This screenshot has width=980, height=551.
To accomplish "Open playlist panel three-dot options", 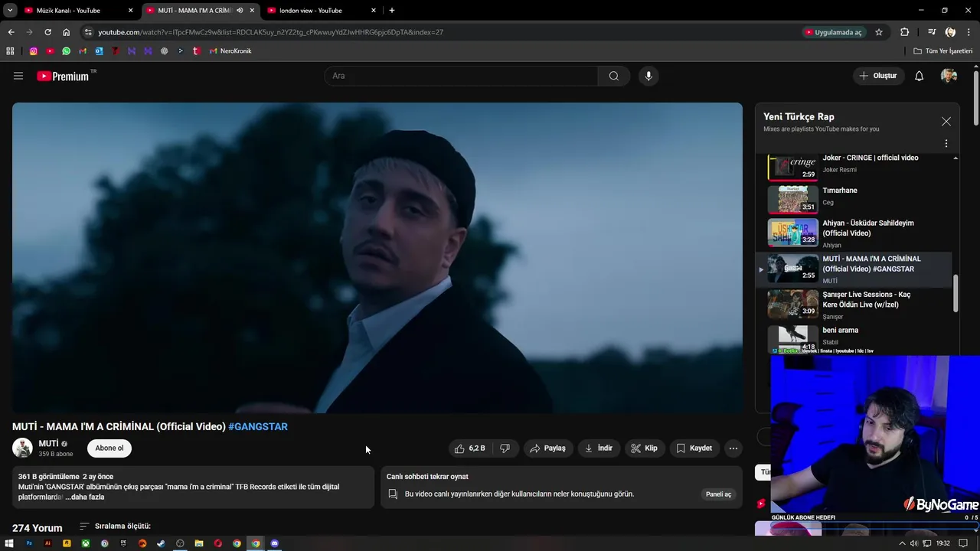I will point(946,143).
